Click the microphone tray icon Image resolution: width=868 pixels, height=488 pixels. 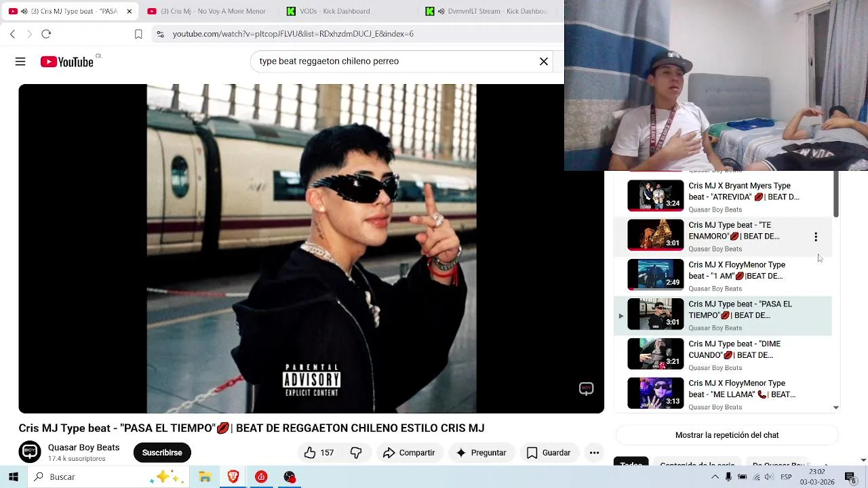[728, 477]
